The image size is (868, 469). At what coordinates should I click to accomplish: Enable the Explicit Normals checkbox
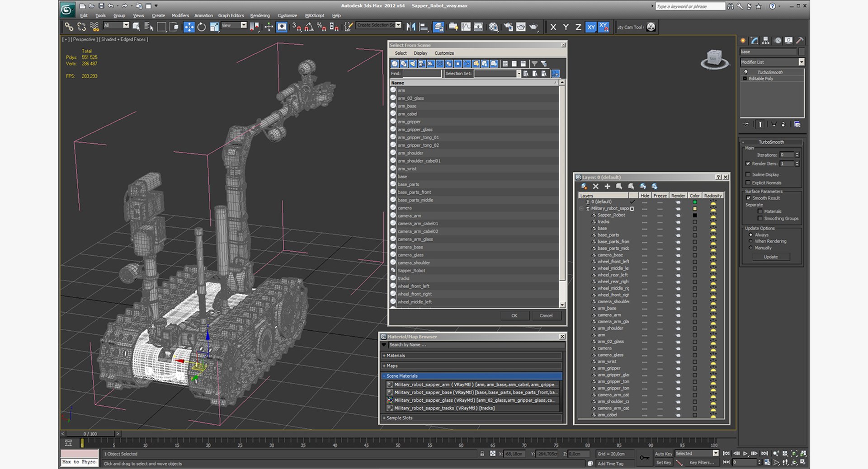pyautogui.click(x=748, y=183)
